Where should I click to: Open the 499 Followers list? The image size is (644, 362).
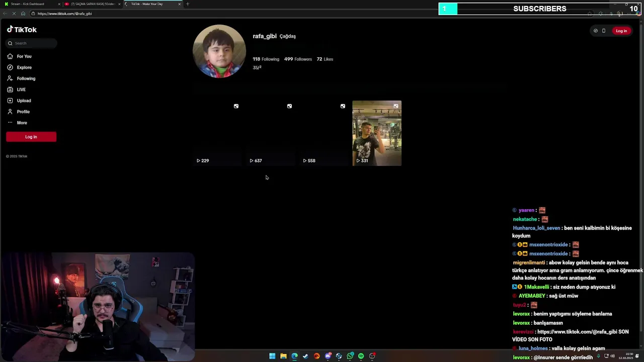pos(298,59)
